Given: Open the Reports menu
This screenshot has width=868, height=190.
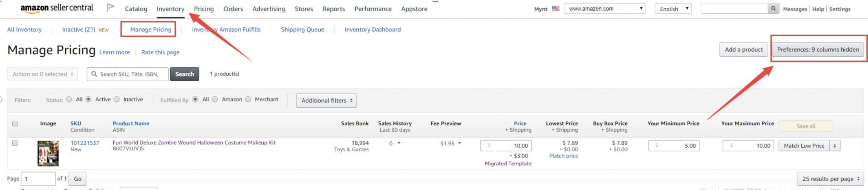Looking at the screenshot, I should click(x=334, y=9).
